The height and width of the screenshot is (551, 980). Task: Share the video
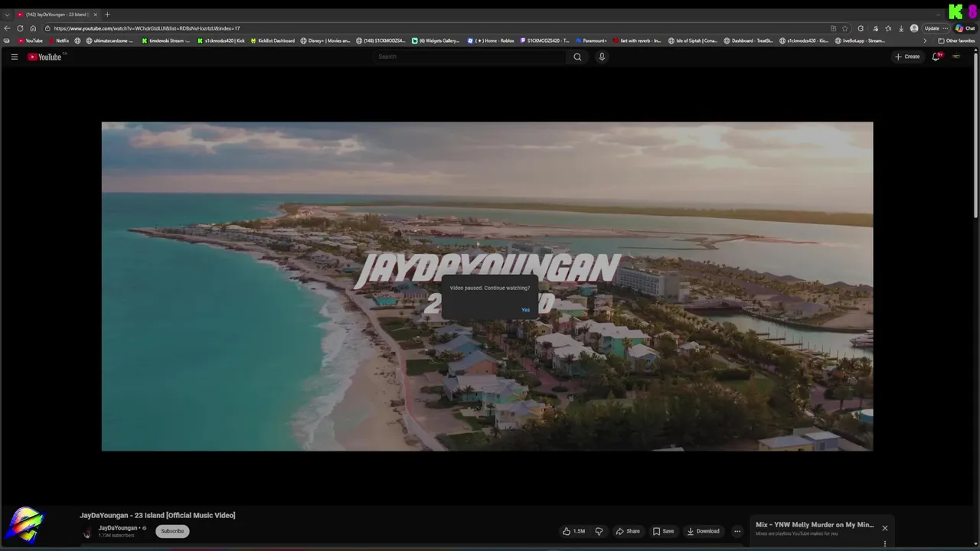point(627,531)
